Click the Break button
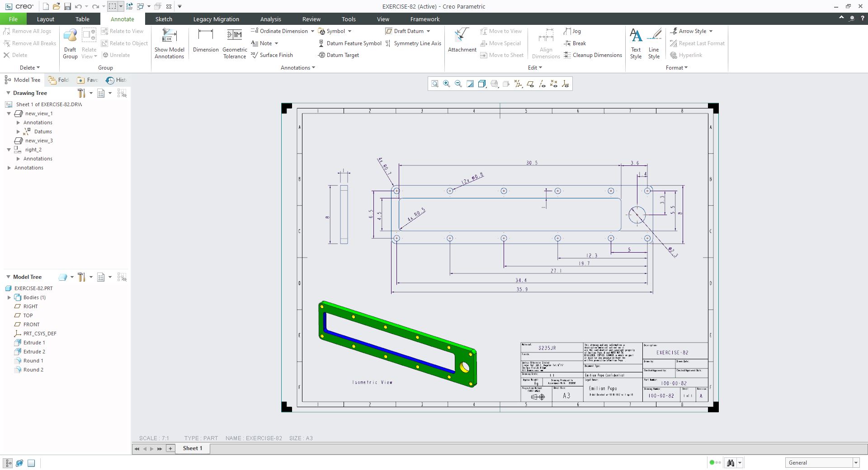This screenshot has height=470, width=868. [x=575, y=43]
